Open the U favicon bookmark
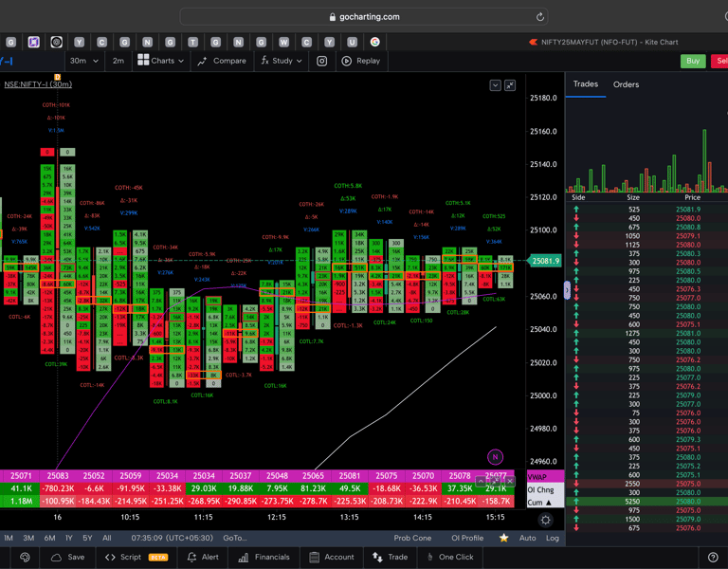This screenshot has height=569, width=728. [x=352, y=43]
